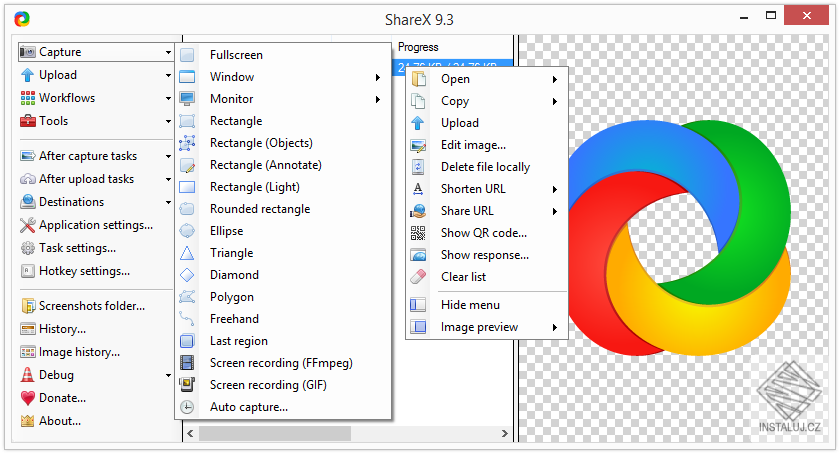Click the ShareX logo in title bar
840x454 pixels.
[x=22, y=19]
